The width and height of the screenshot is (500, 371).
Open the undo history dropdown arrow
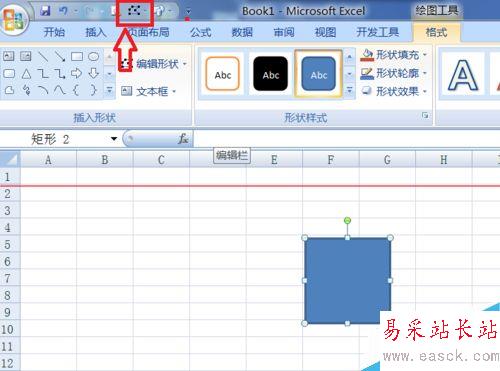[75, 12]
